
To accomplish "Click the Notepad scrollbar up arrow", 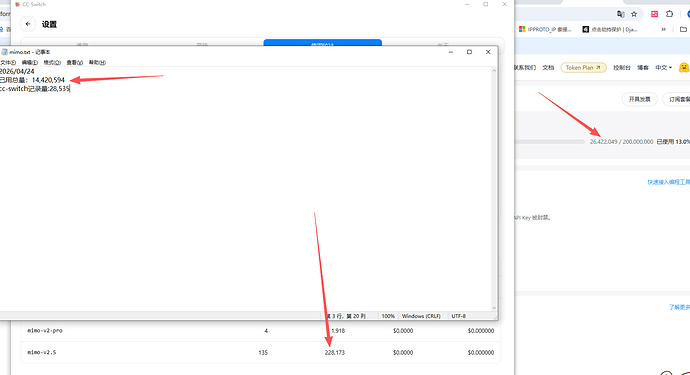I will tap(494, 70).
